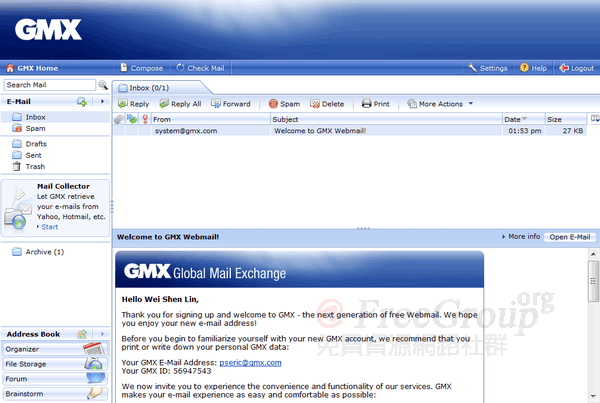Click Check Mail
This screenshot has height=403, width=600.
[x=200, y=68]
